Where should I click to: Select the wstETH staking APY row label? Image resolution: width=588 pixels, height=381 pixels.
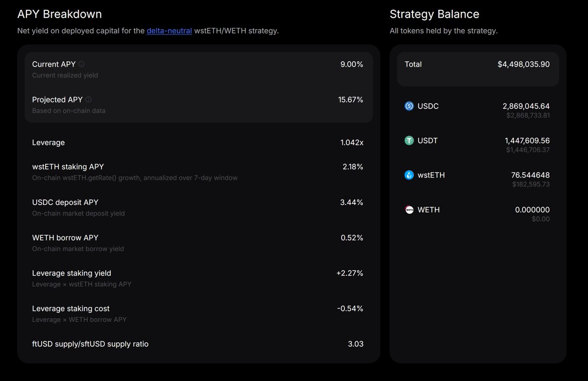[68, 167]
